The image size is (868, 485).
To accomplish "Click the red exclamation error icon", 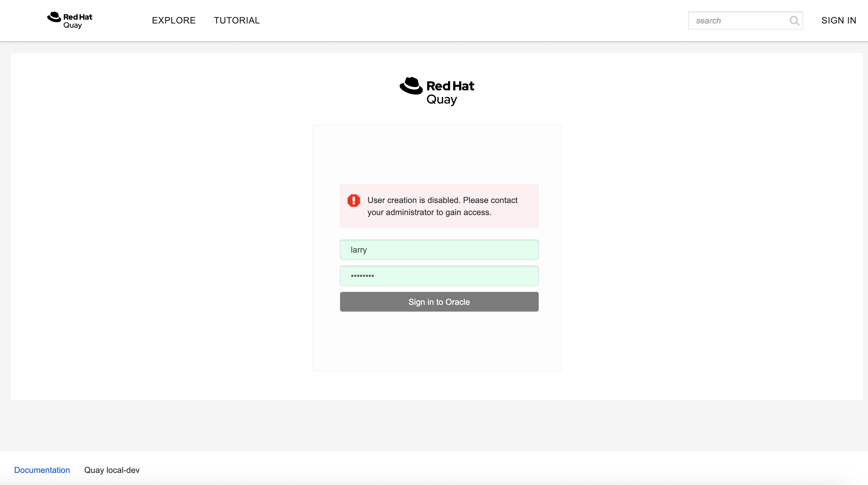I will (x=353, y=200).
